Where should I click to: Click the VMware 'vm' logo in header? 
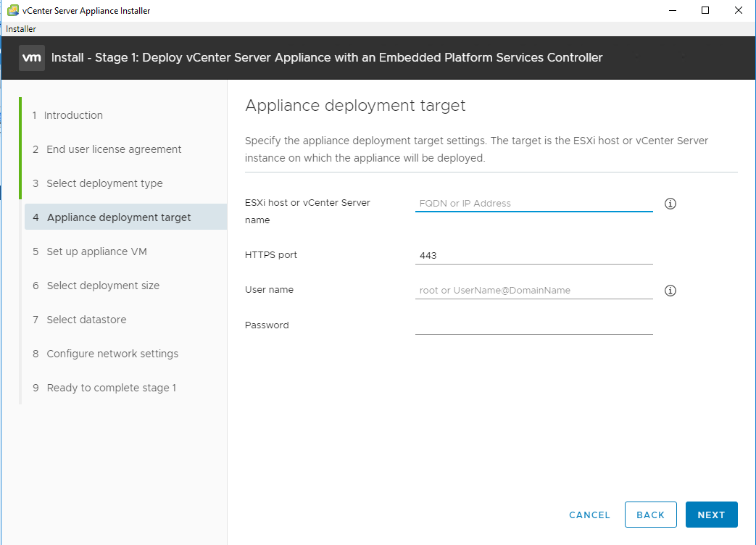(x=32, y=58)
